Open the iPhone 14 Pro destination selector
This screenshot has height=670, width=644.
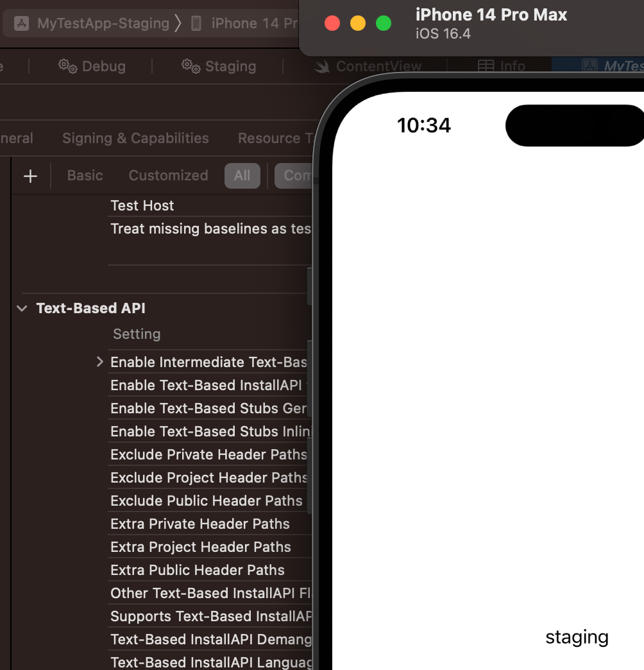click(x=255, y=23)
